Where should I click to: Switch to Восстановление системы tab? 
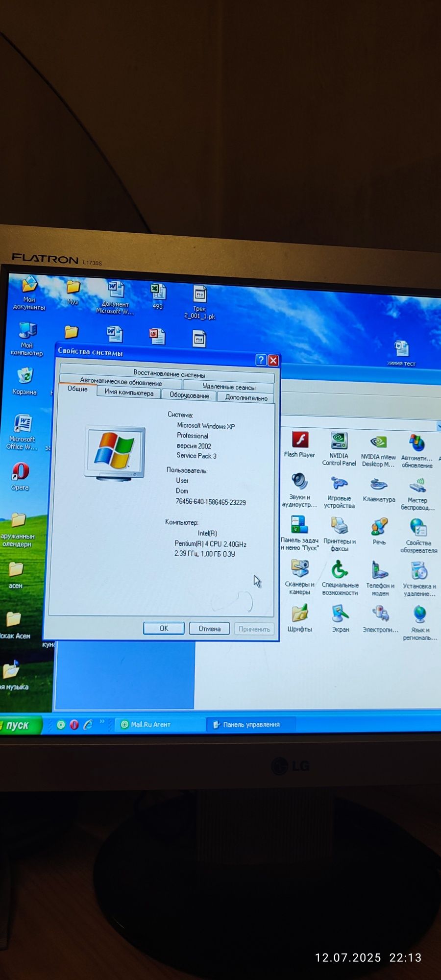169,375
